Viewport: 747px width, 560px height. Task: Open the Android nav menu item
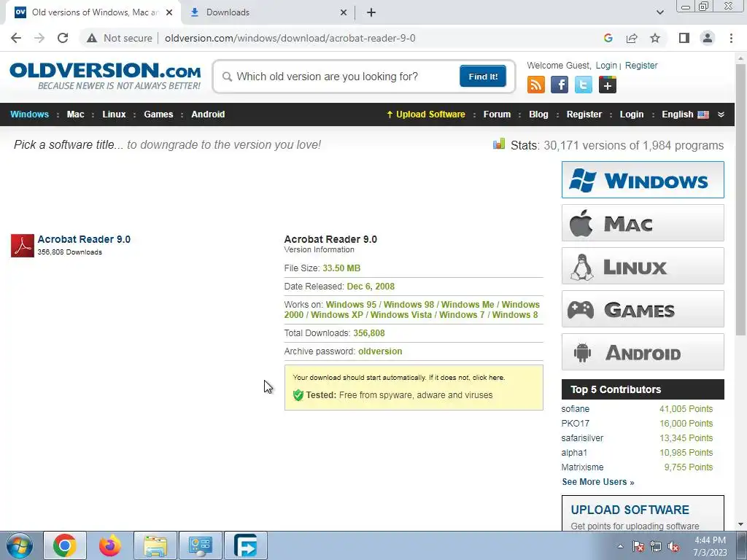click(208, 114)
